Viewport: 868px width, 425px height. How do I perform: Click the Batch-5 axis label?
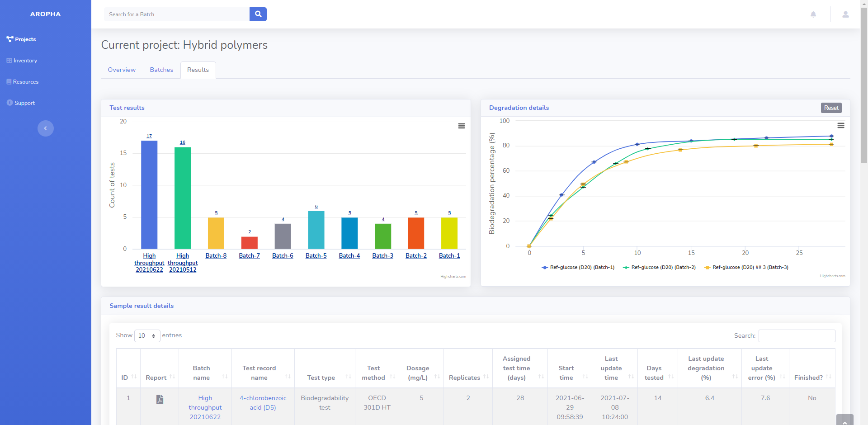click(316, 255)
